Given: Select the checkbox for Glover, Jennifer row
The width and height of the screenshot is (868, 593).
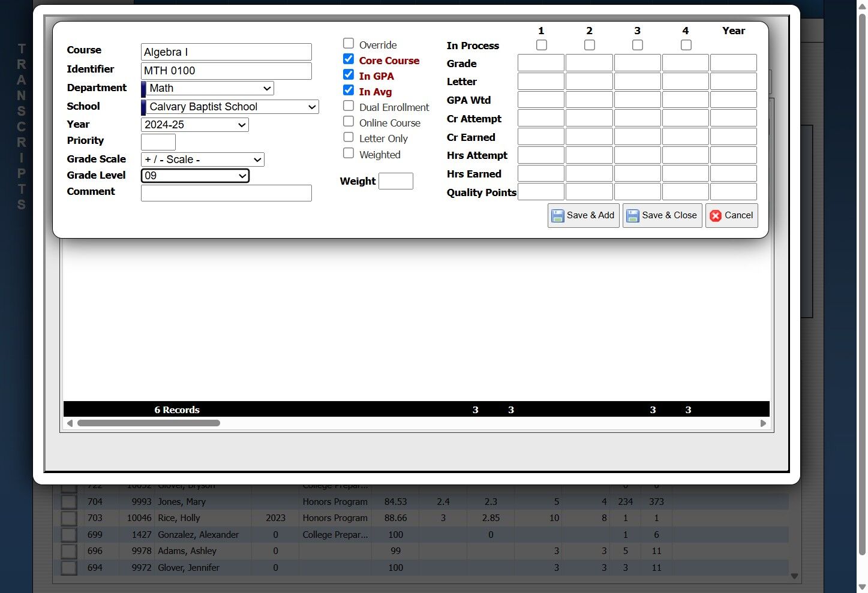Looking at the screenshot, I should tap(69, 568).
